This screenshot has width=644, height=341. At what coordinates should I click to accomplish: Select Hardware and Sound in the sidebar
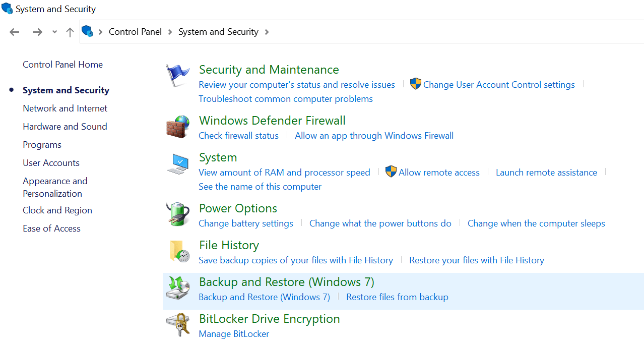click(x=65, y=126)
